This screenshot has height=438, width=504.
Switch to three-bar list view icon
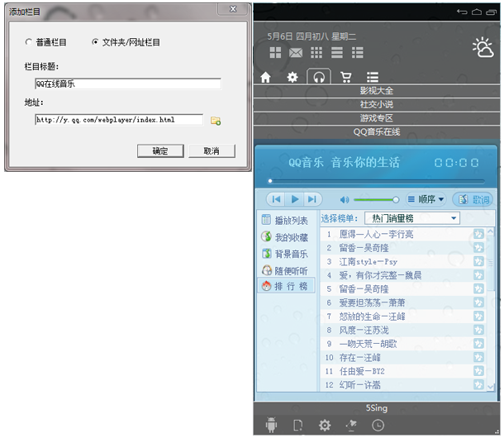(337, 52)
